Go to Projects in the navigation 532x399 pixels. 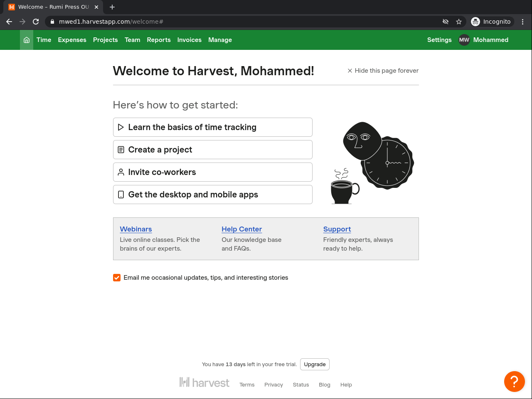click(x=106, y=40)
